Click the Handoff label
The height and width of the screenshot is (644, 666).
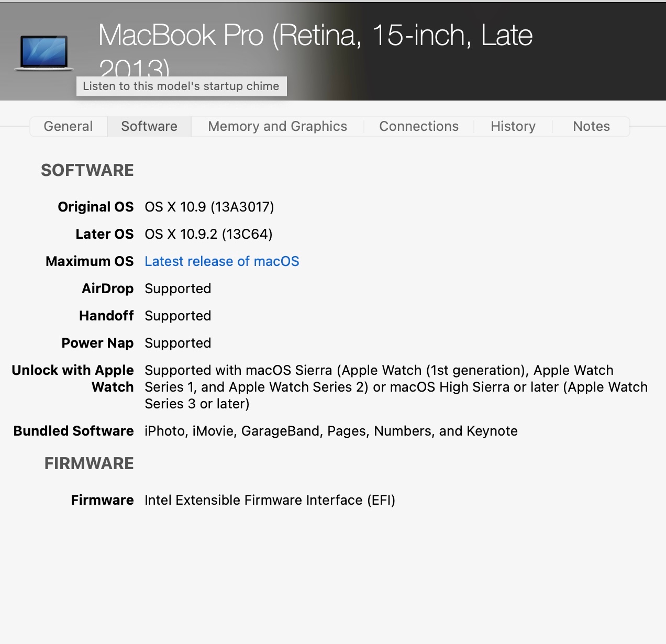point(106,316)
